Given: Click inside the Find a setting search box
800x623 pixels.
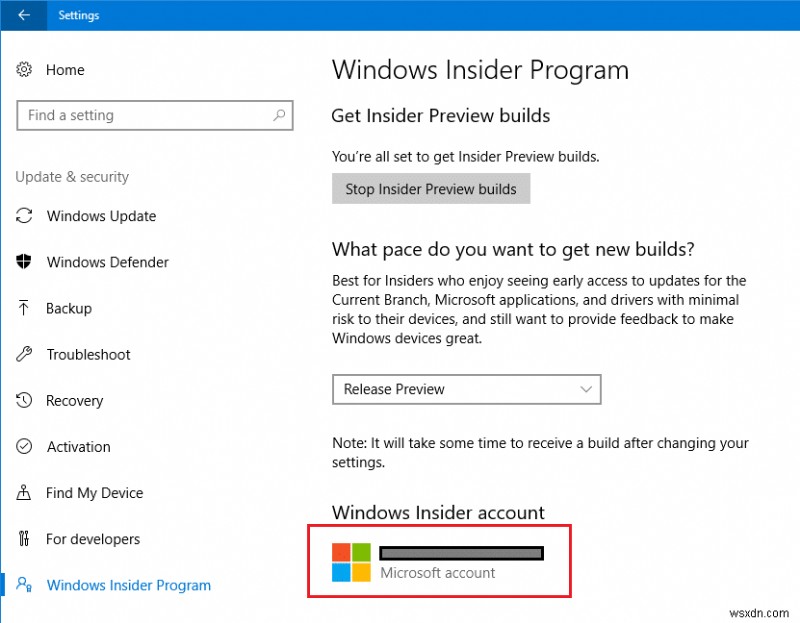Looking at the screenshot, I should 155,115.
